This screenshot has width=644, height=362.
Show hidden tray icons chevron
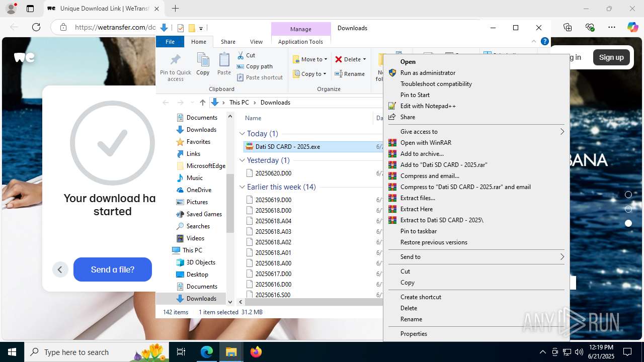[542, 352]
